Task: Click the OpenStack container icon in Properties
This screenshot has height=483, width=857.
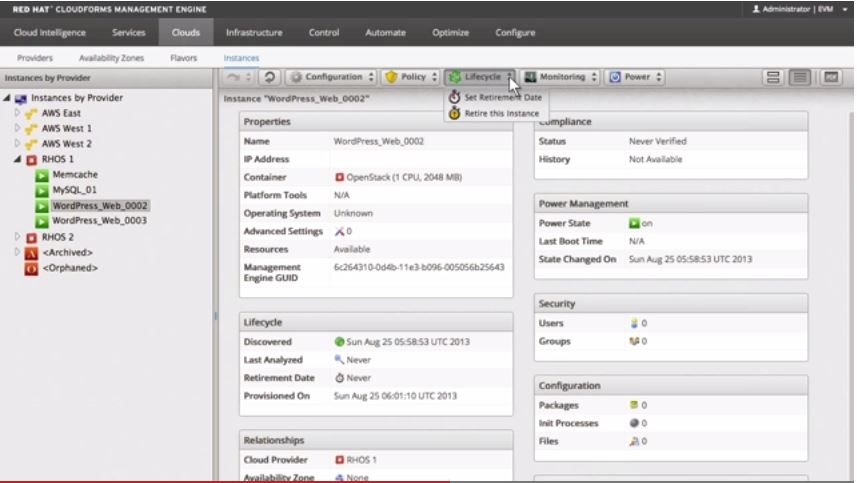Action: [x=339, y=177]
